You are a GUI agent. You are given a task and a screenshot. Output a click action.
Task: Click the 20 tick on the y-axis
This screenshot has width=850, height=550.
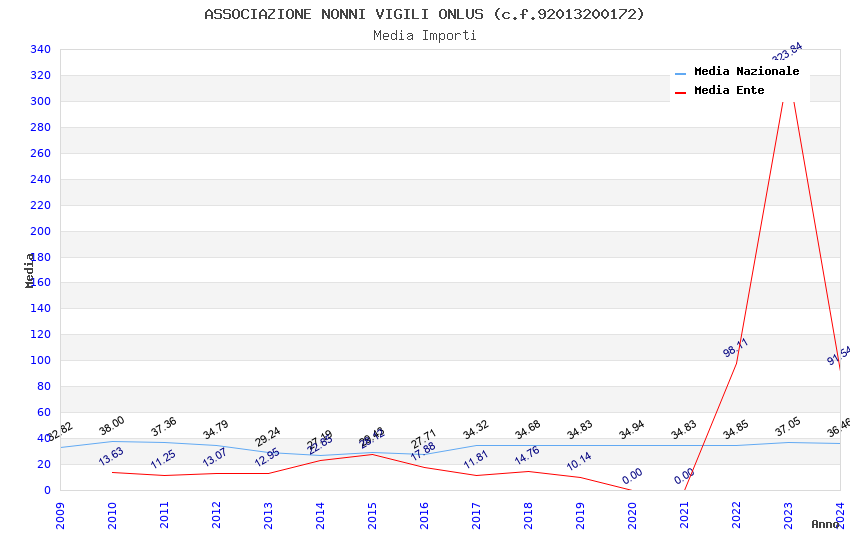point(44,464)
